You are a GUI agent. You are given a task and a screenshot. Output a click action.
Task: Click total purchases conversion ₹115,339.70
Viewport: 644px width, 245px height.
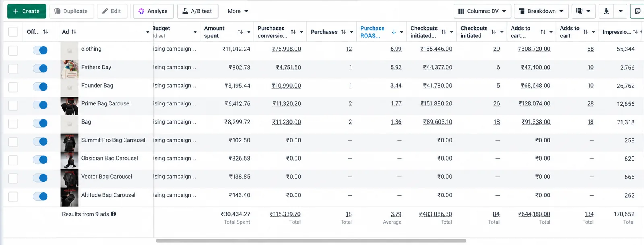(285, 214)
